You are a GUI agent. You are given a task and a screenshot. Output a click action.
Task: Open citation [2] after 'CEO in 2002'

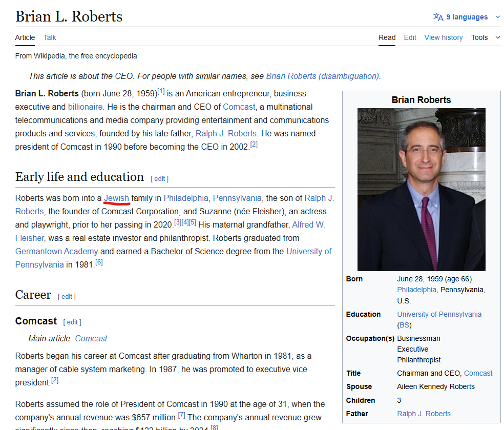pyautogui.click(x=254, y=145)
